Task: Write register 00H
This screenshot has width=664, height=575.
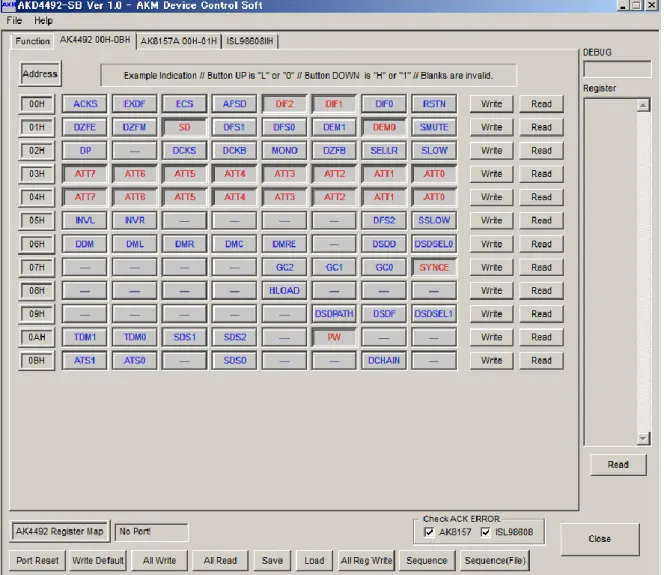Action: (491, 104)
